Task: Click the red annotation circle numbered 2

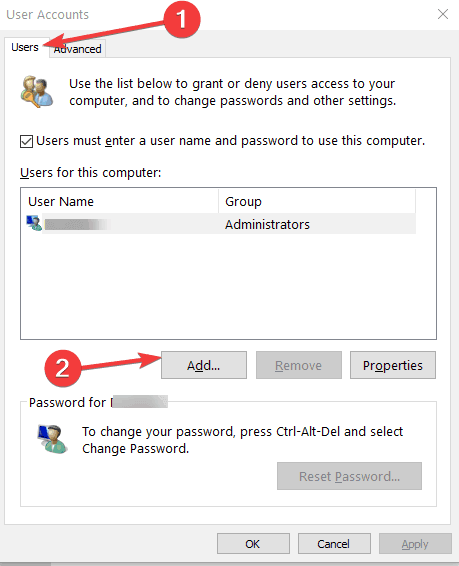Action: [63, 368]
